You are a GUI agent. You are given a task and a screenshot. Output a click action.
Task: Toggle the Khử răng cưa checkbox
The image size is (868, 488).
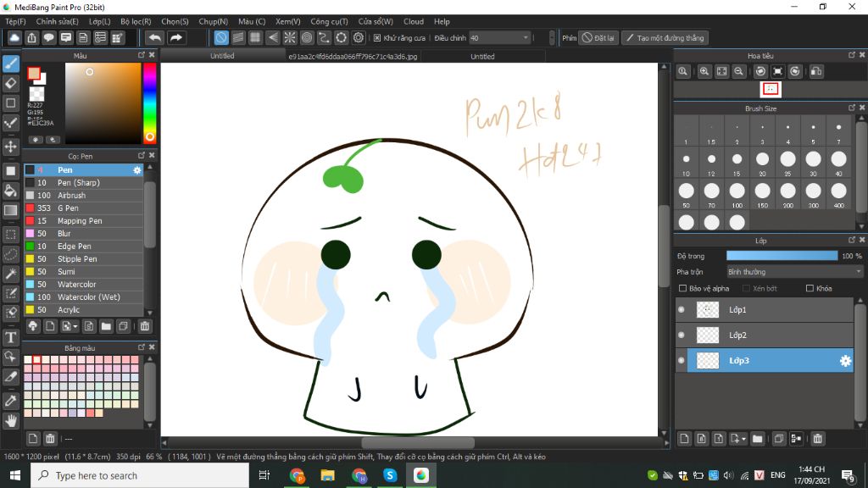[x=377, y=38]
